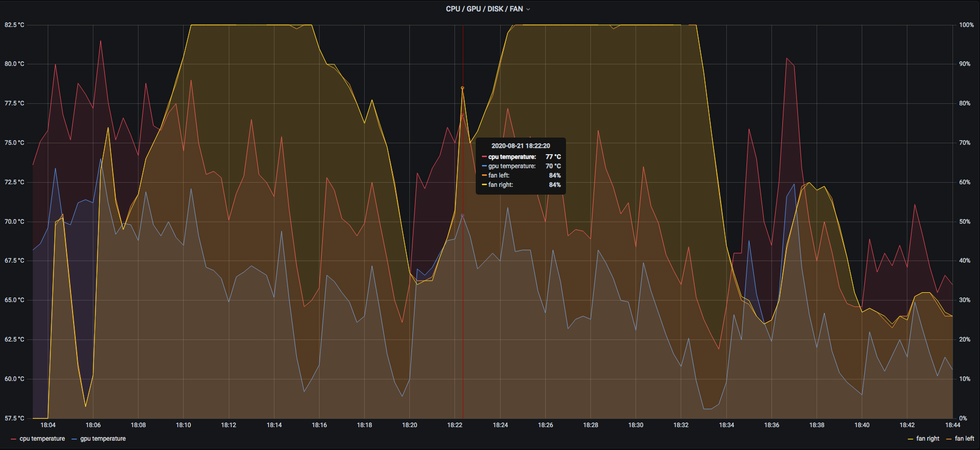The height and width of the screenshot is (450, 980).
Task: Click the tooltip timestamp 2020-08-21 18:22:20
Action: click(x=520, y=146)
